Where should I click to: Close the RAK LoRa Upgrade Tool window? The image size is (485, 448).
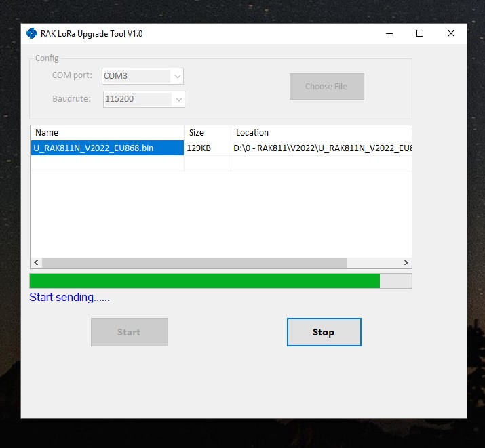point(451,33)
